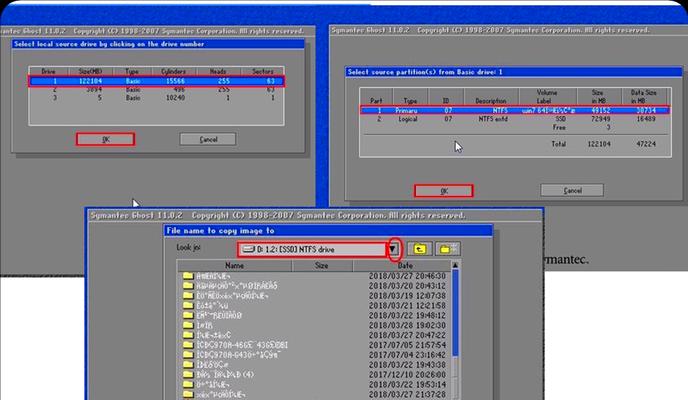
Task: Select folder icon dated 2018/03/27 20:47:22
Action: coord(188,335)
